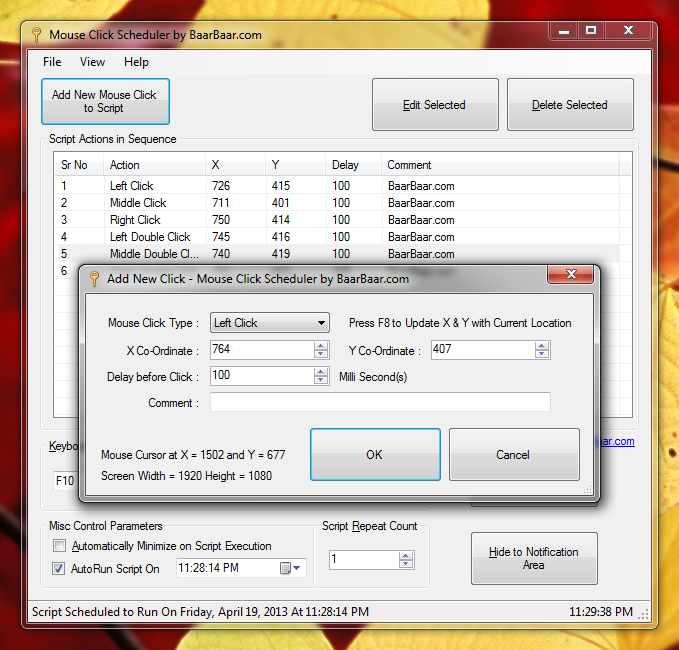Open the View menu
This screenshot has height=650, width=679.
[x=92, y=62]
